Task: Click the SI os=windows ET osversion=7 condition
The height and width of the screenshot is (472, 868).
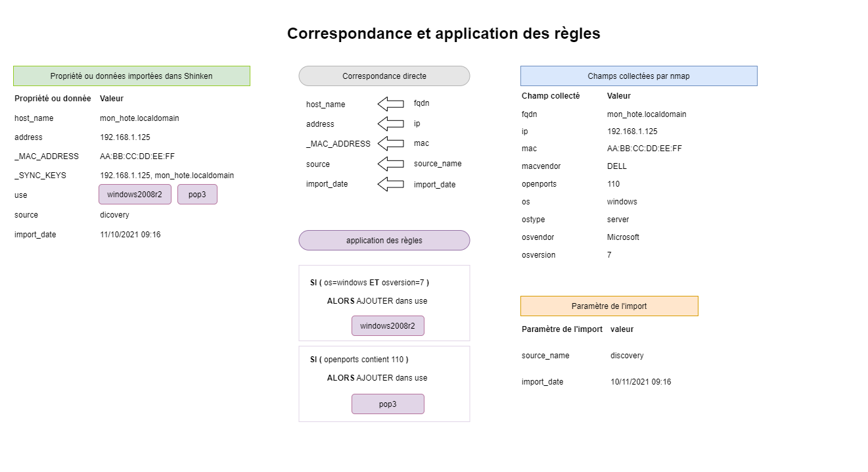Action: coord(369,283)
